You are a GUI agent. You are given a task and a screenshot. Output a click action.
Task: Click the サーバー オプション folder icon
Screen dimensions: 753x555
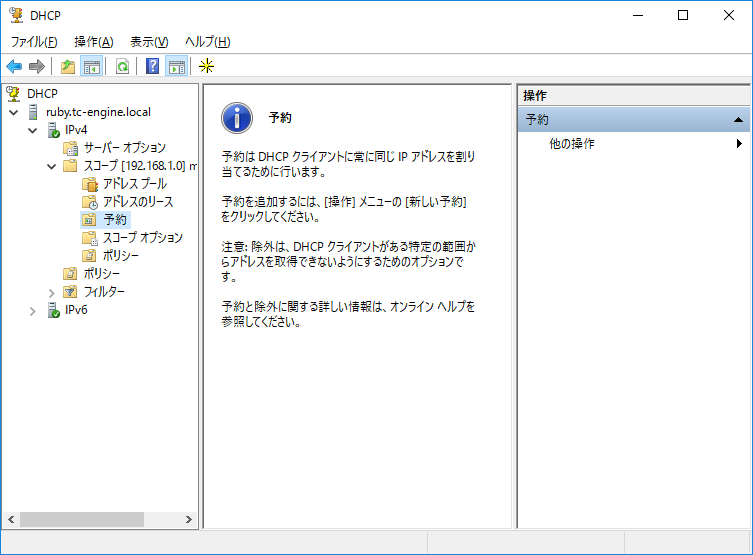click(x=71, y=148)
